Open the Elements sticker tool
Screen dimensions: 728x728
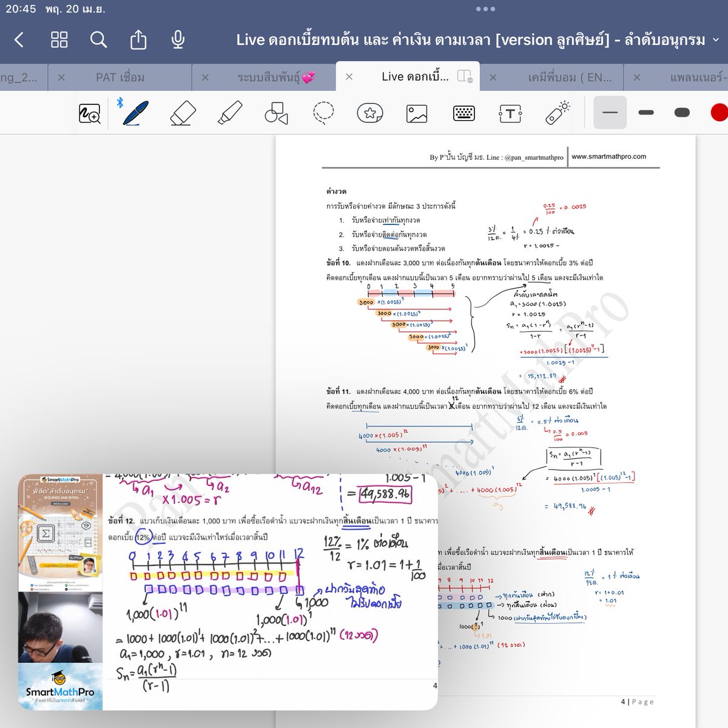pos(370,113)
